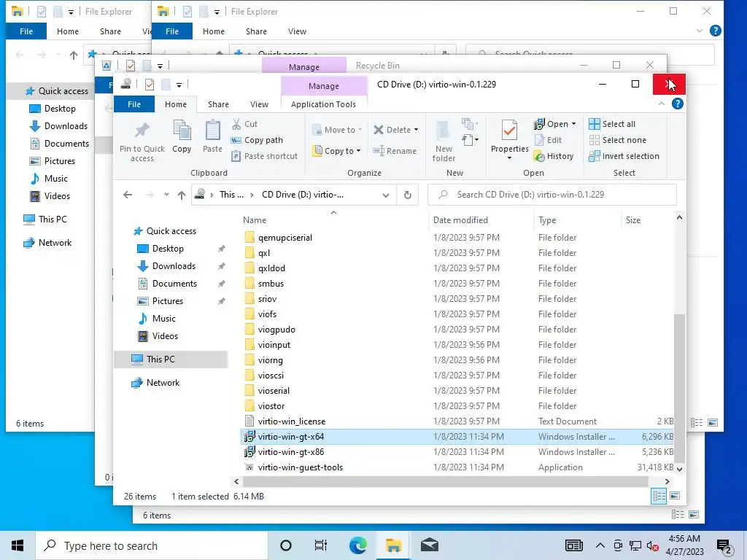Select the Home tab in CD Drive window
This screenshot has width=747, height=560.
pos(176,104)
